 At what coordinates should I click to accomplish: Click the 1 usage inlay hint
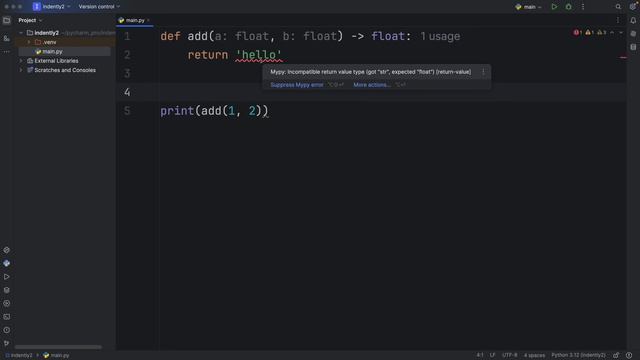click(x=440, y=36)
